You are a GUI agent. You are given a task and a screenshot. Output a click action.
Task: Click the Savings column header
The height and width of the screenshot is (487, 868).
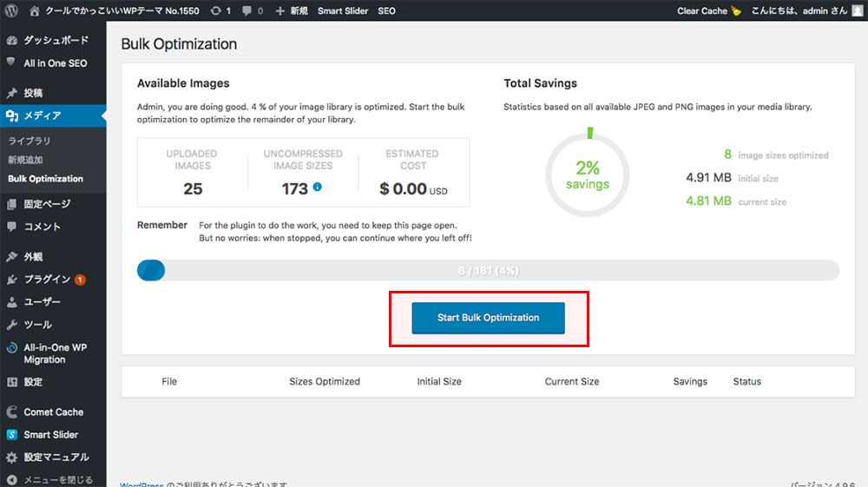[690, 381]
